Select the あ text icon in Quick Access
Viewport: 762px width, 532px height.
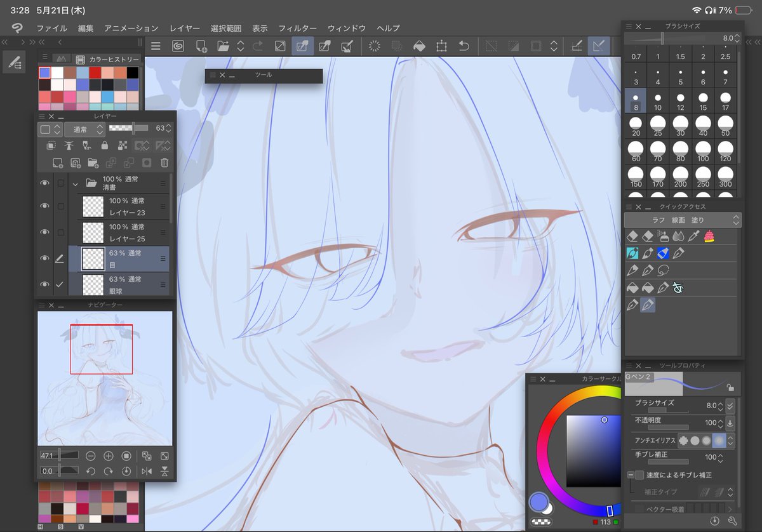tap(678, 288)
